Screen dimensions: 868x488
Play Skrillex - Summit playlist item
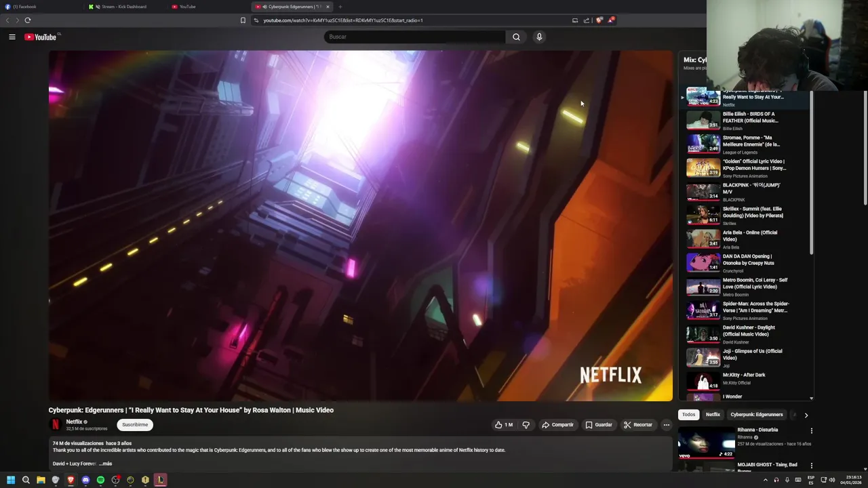pos(745,216)
